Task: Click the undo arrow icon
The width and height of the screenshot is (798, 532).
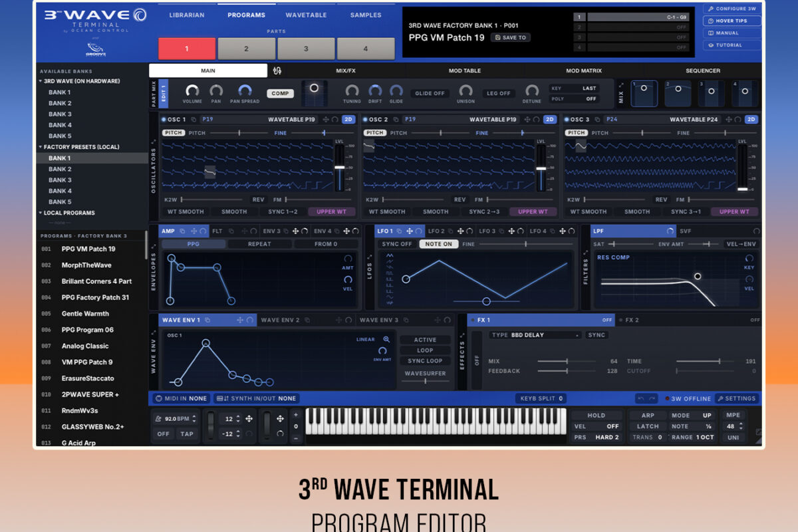Action: 640,398
